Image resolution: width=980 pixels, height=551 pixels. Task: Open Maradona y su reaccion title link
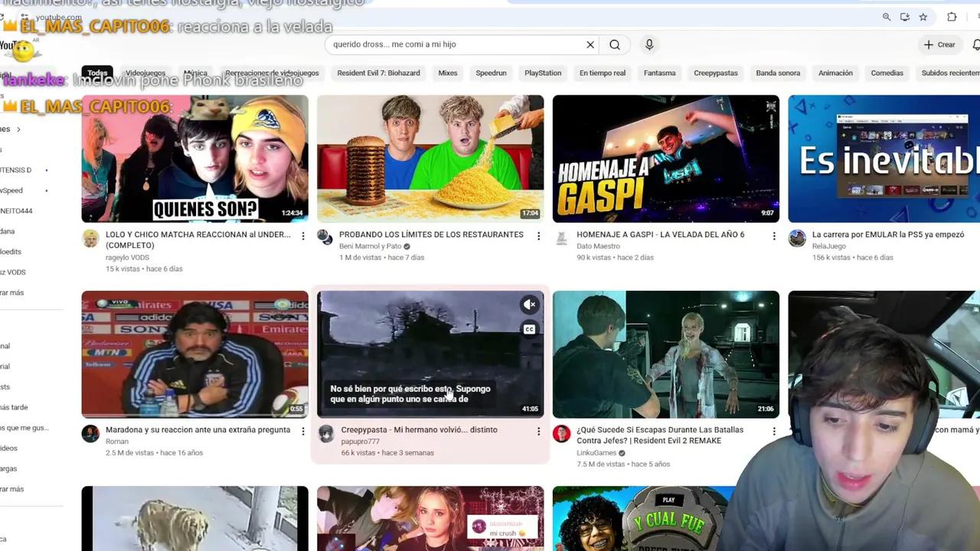click(198, 430)
